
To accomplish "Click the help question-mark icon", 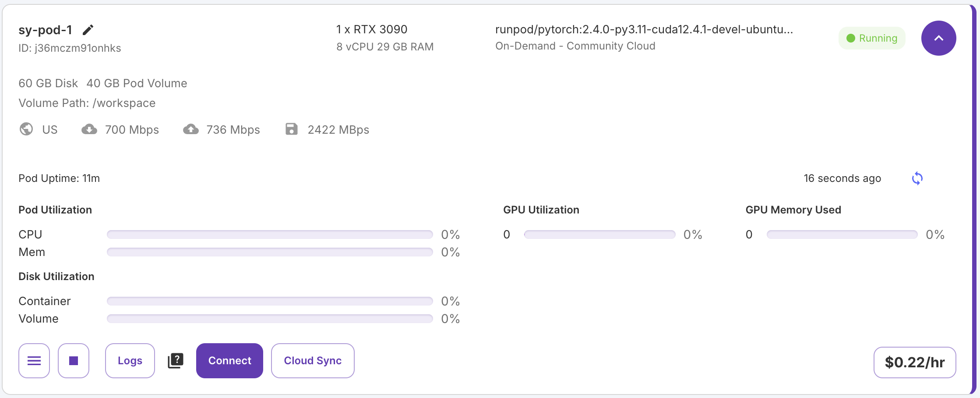I will [x=176, y=361].
